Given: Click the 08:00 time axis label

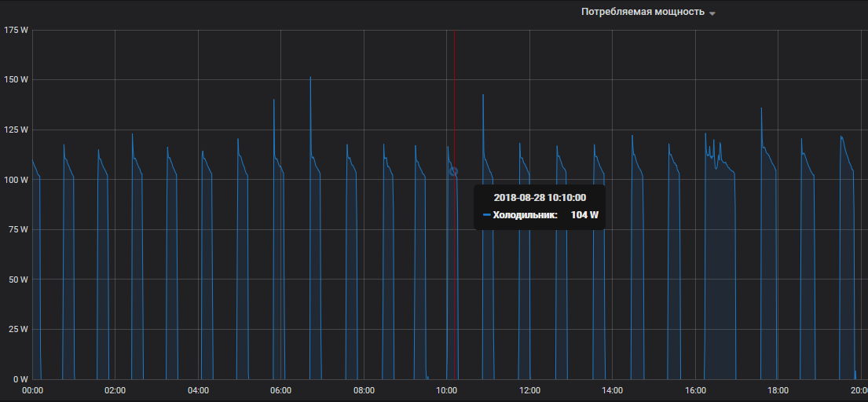Looking at the screenshot, I should pos(364,390).
